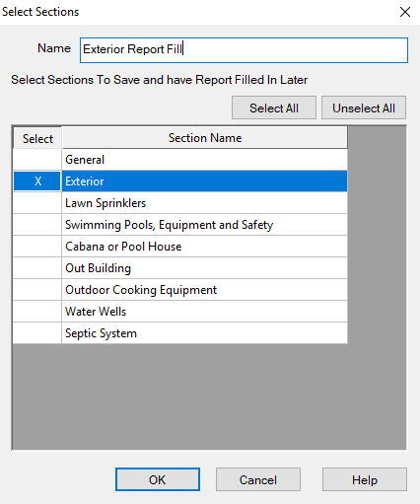The height and width of the screenshot is (504, 420).
Task: Click the Section Name column header
Action: pyautogui.click(x=204, y=138)
